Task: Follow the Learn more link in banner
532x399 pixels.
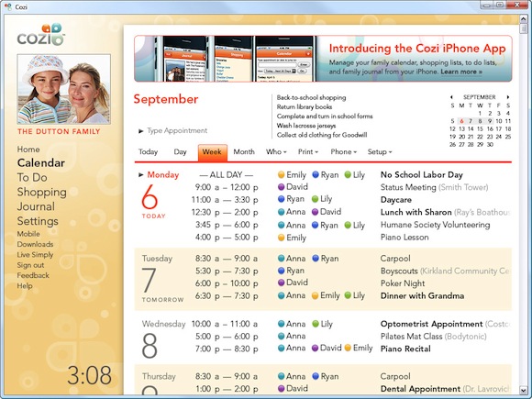Action: click(461, 72)
